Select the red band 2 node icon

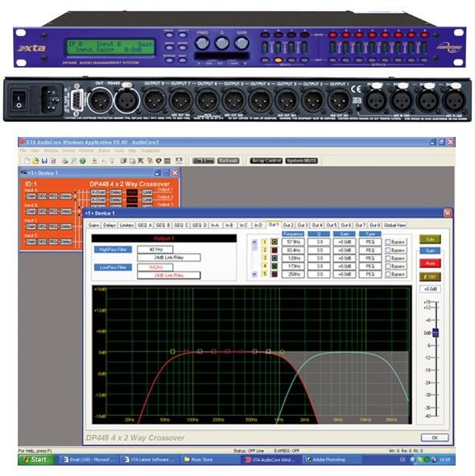(x=275, y=250)
